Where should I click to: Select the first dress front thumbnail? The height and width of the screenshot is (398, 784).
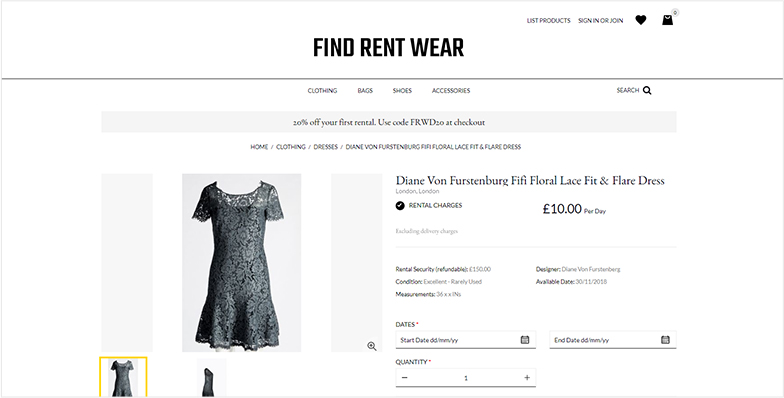pos(123,377)
